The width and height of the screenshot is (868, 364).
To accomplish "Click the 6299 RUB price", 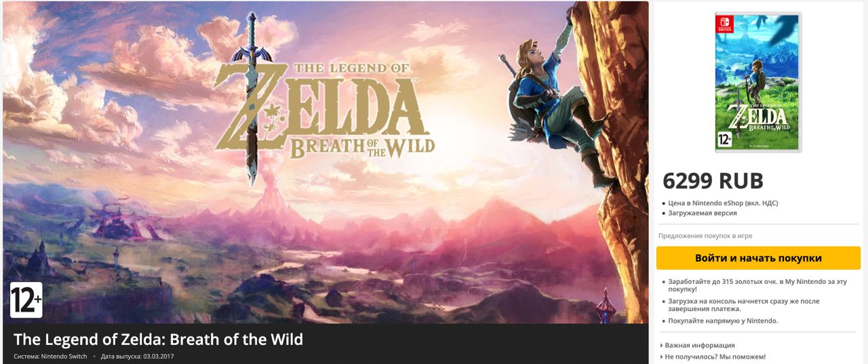I will [x=713, y=181].
